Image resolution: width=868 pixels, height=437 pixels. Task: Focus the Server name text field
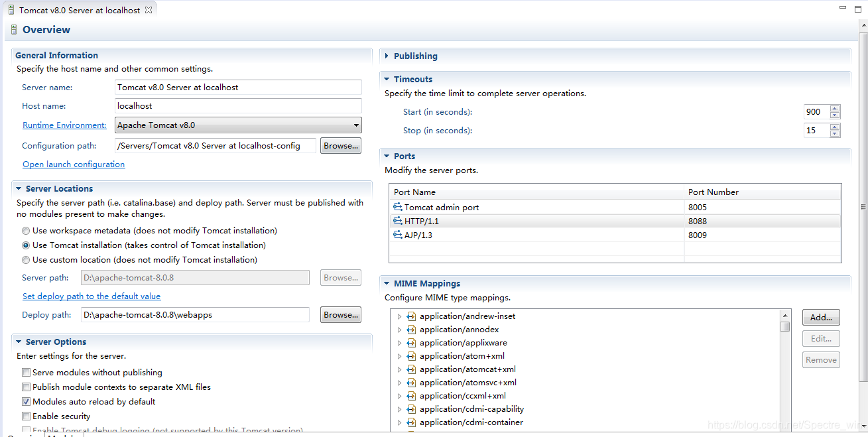[x=238, y=88]
